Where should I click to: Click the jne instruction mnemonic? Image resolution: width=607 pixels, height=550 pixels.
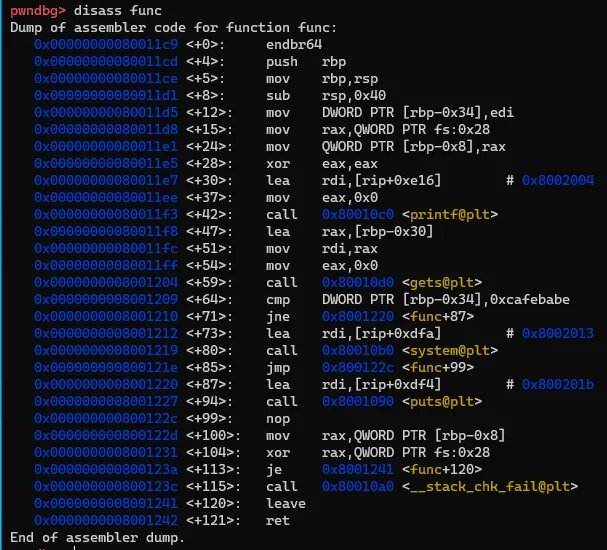[x=278, y=316]
